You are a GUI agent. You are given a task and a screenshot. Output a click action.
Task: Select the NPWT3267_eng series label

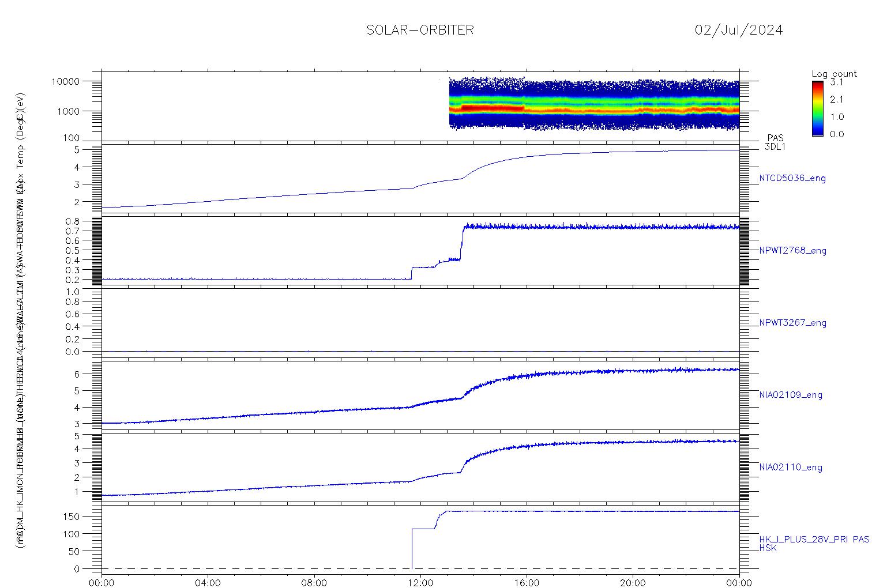pos(793,323)
